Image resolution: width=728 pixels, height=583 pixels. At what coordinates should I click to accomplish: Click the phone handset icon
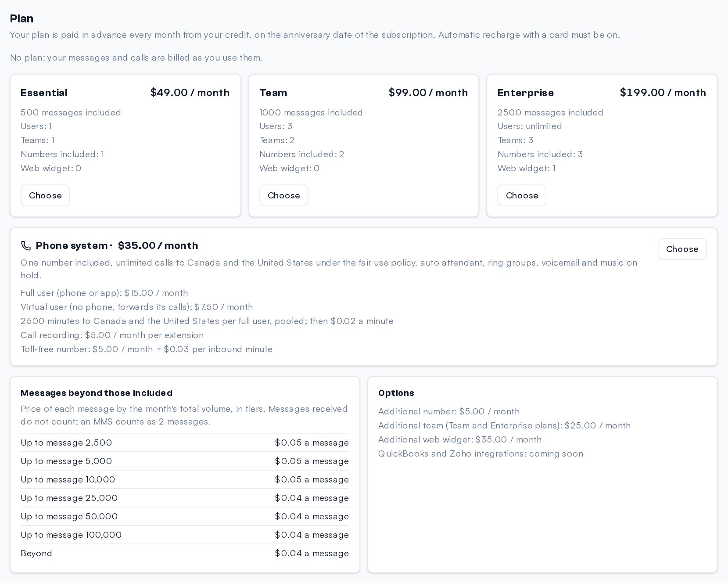pos(26,246)
